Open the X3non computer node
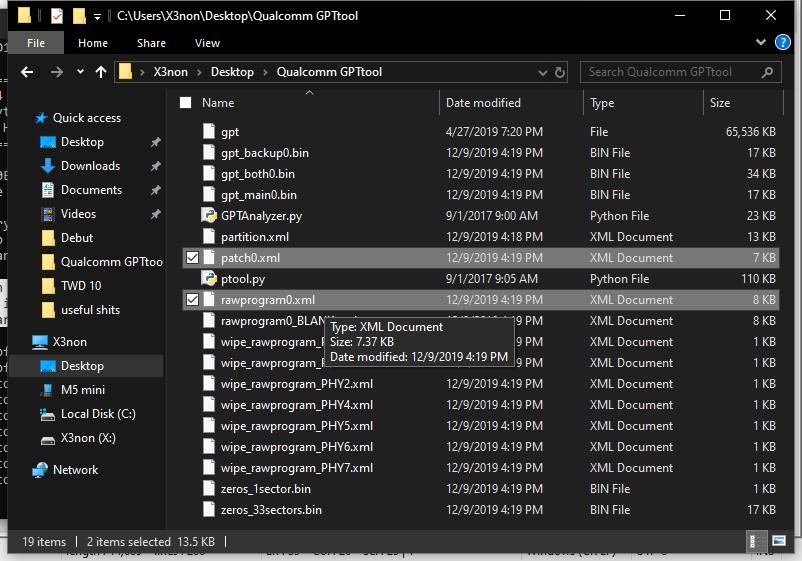This screenshot has height=561, width=802. 70,342
